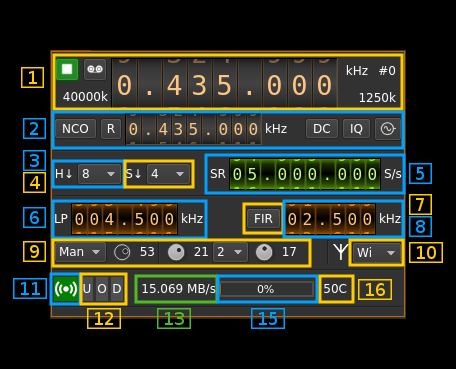
Task: Click the green stop acquisition button
Action: (67, 69)
